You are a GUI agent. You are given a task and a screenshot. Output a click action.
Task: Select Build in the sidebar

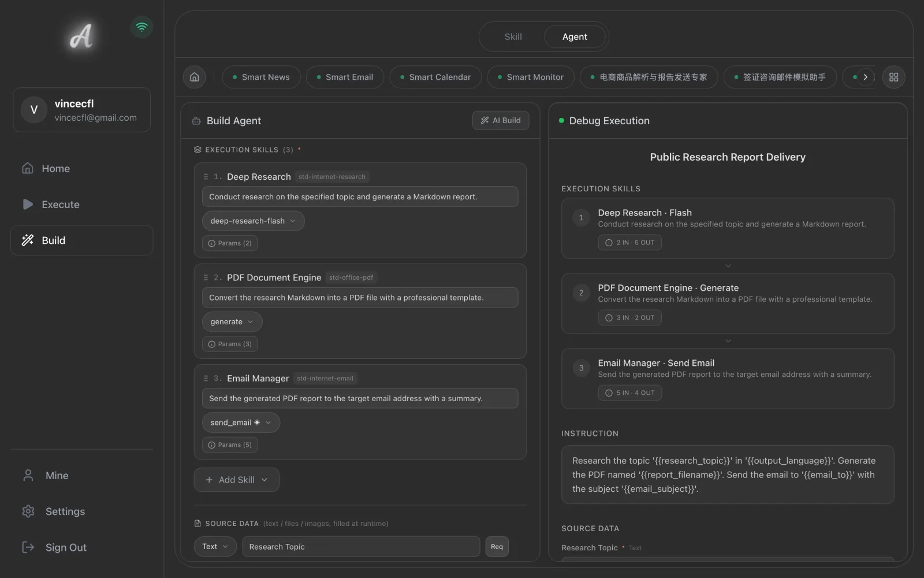pyautogui.click(x=81, y=240)
